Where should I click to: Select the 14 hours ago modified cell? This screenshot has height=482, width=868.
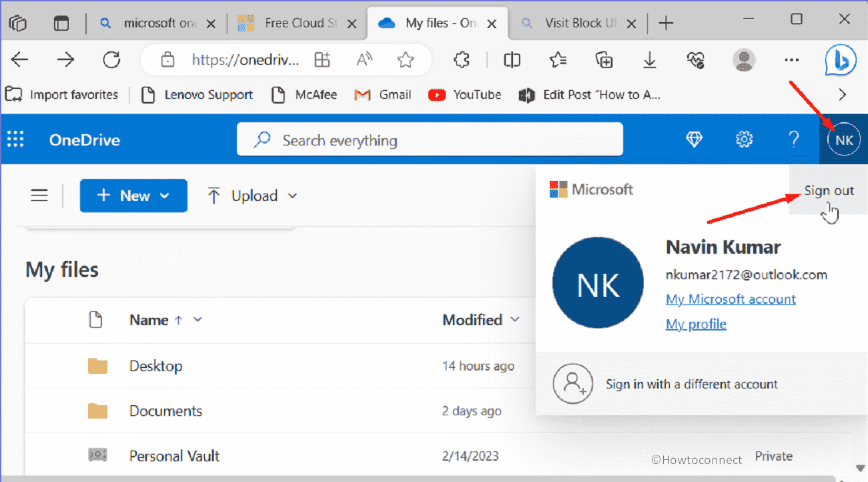(x=478, y=366)
